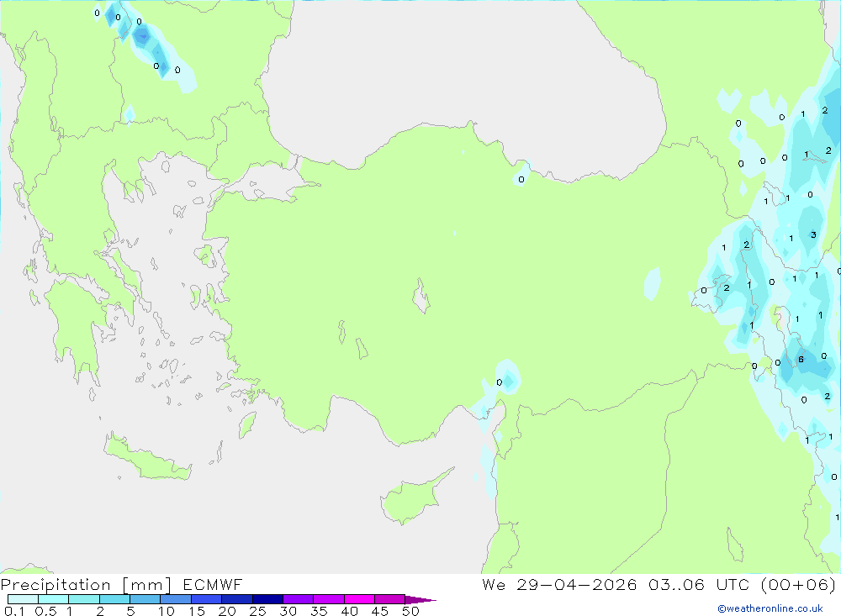This screenshot has width=841, height=616.
Task: Click the above-50 mm legend arrow tip
Action: pos(420,600)
